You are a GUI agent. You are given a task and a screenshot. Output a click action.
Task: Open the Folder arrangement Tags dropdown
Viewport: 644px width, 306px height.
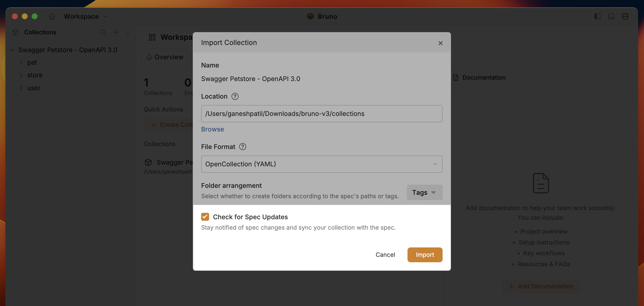click(x=424, y=192)
